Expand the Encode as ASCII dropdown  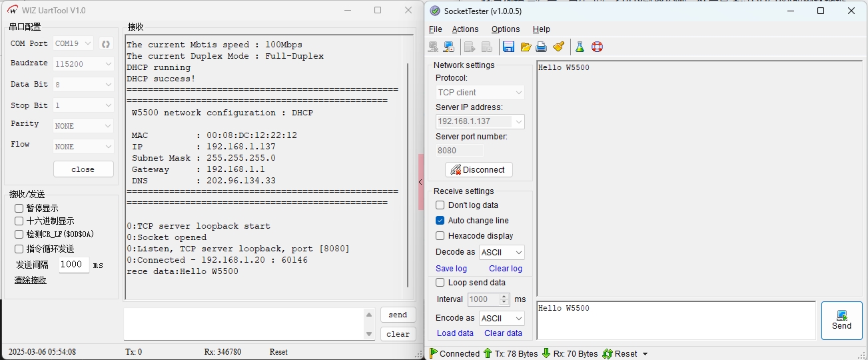(502, 319)
